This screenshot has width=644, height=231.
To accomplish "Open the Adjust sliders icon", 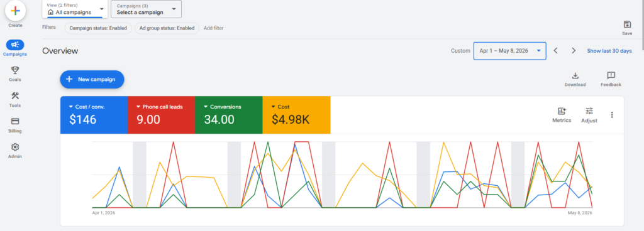I will (589, 110).
